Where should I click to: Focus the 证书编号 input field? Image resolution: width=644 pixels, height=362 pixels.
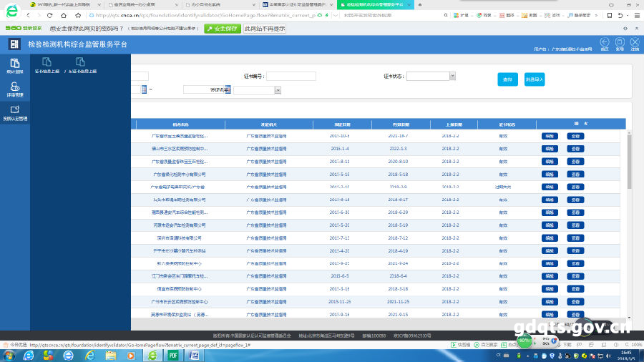point(291,76)
